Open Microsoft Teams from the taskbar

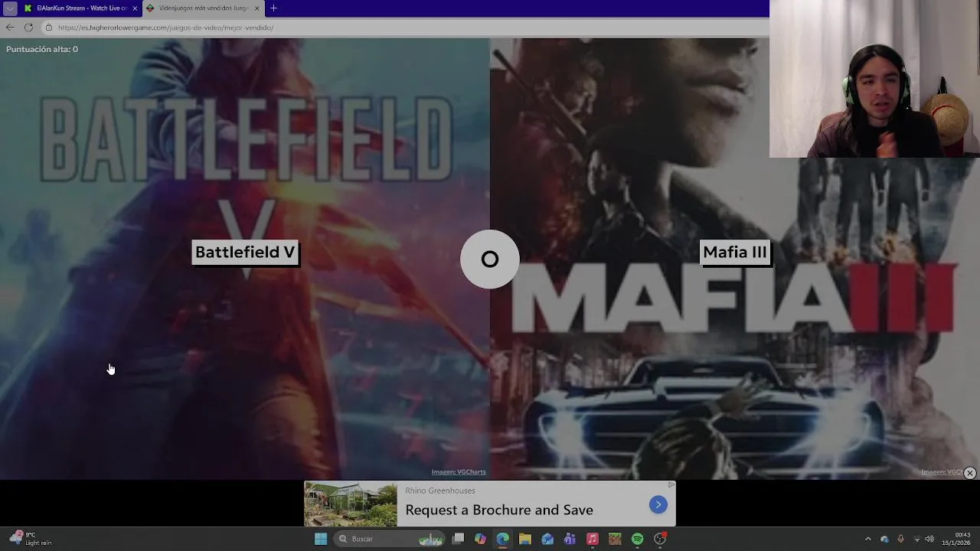[x=570, y=539]
